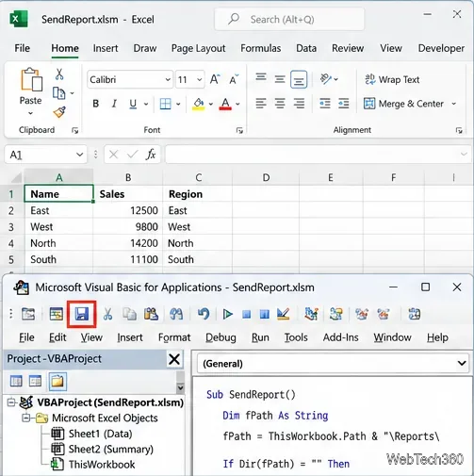Open the borders dropdown arrow

point(178,104)
